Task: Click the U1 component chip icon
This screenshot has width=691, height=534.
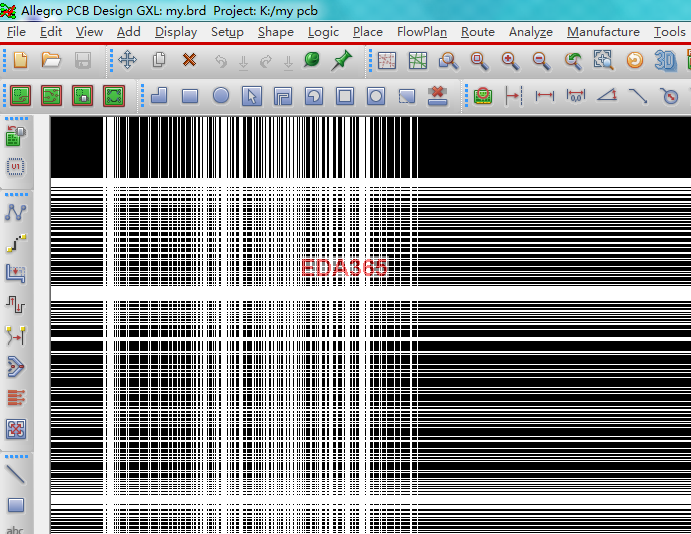Action: 16,167
